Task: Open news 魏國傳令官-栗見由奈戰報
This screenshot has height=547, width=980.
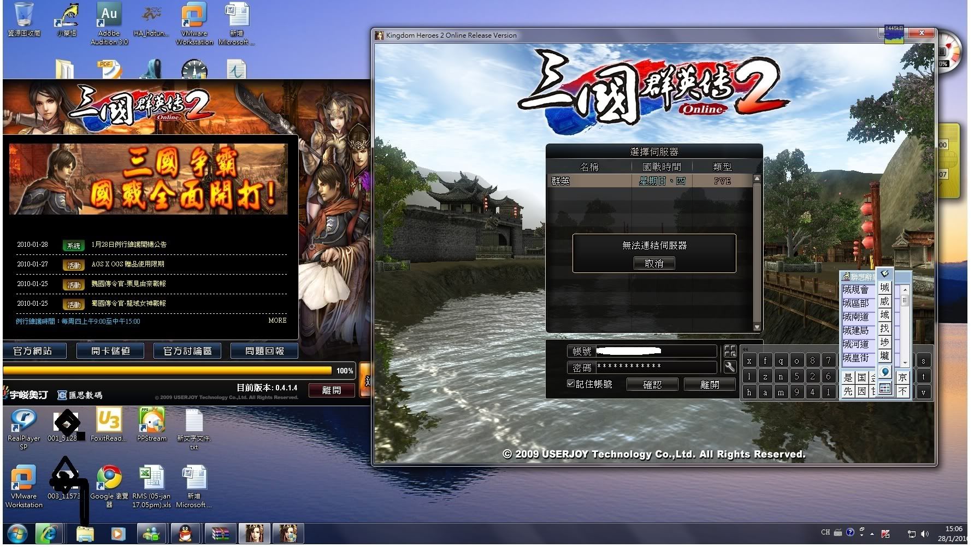Action: [x=129, y=284]
